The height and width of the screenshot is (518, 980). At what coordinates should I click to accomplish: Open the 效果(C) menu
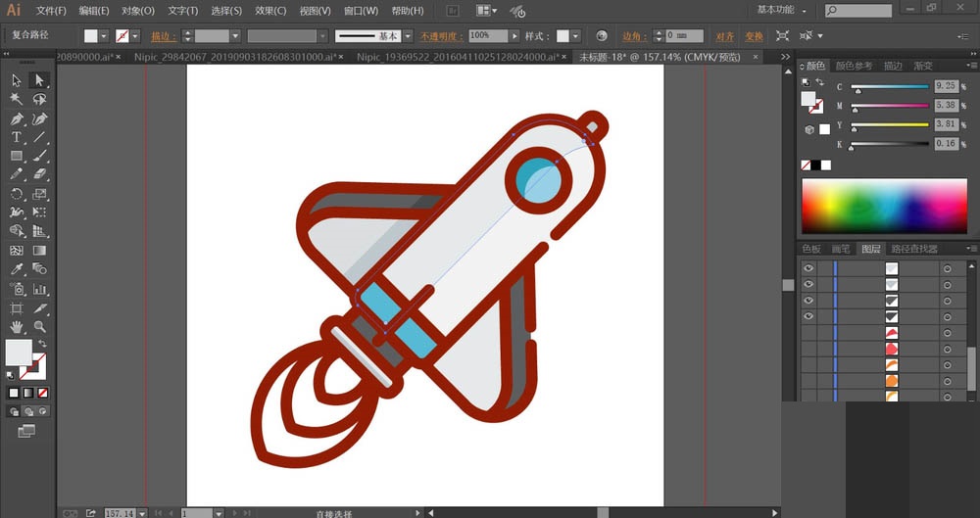tap(270, 11)
